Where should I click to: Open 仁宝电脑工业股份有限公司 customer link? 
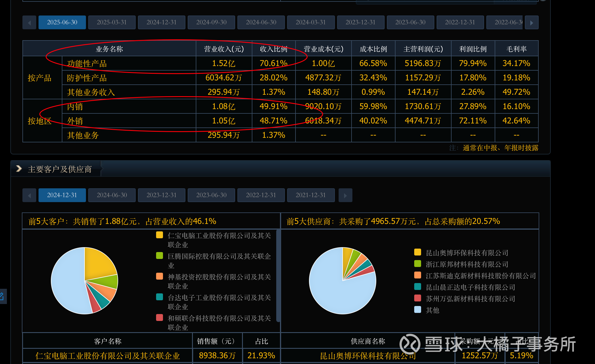108,356
